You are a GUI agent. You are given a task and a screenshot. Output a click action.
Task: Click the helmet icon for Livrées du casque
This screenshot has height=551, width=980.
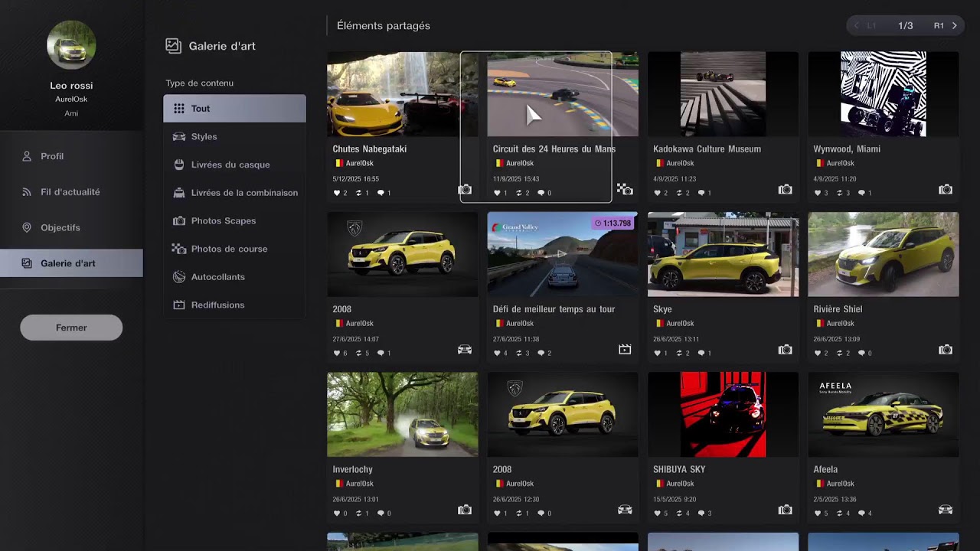click(179, 165)
